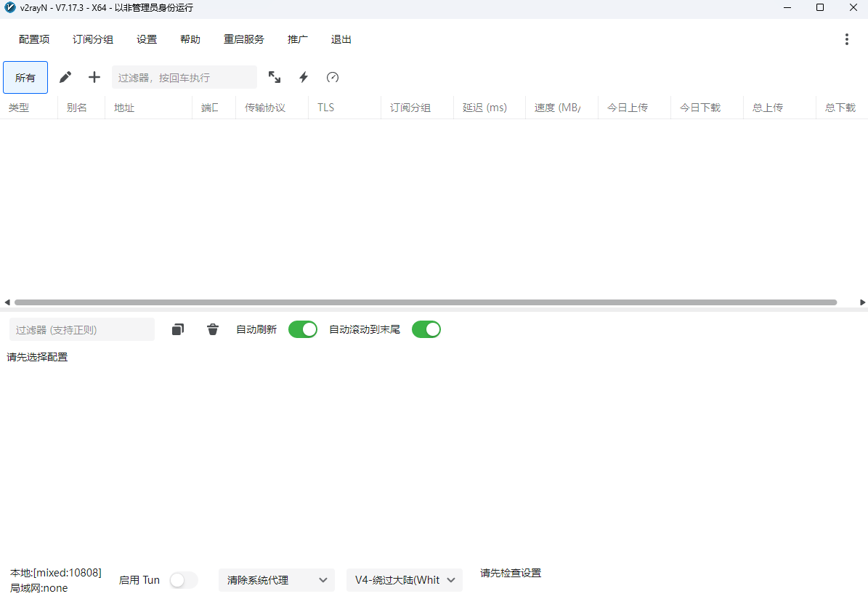Click the speedometer test icon

[x=333, y=78]
